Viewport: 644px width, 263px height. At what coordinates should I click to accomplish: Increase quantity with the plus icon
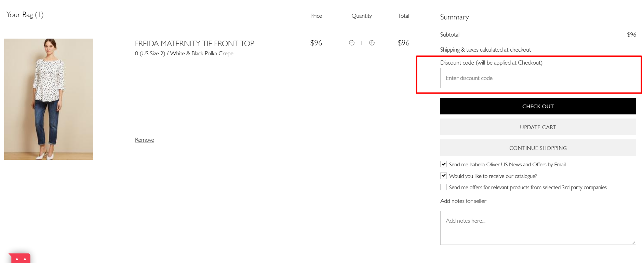tap(372, 43)
